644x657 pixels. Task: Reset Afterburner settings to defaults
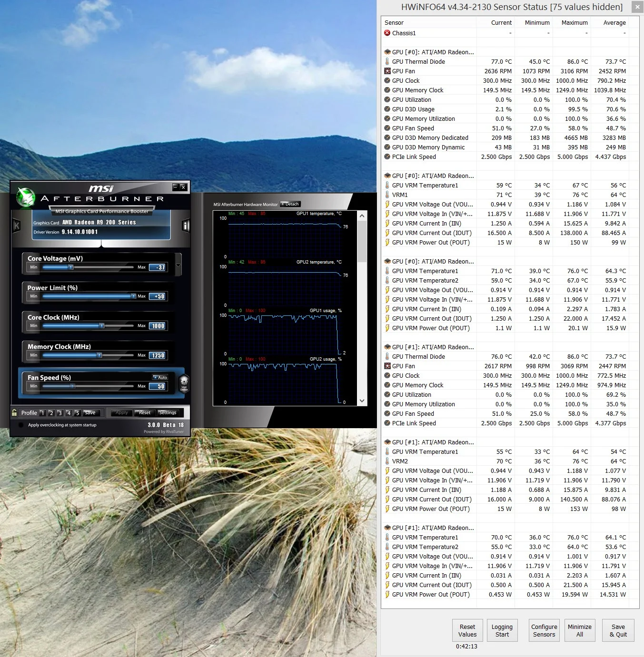coord(145,413)
